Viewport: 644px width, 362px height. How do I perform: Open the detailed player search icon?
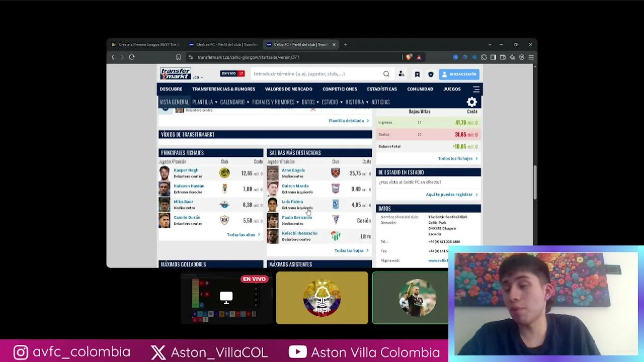(x=401, y=74)
